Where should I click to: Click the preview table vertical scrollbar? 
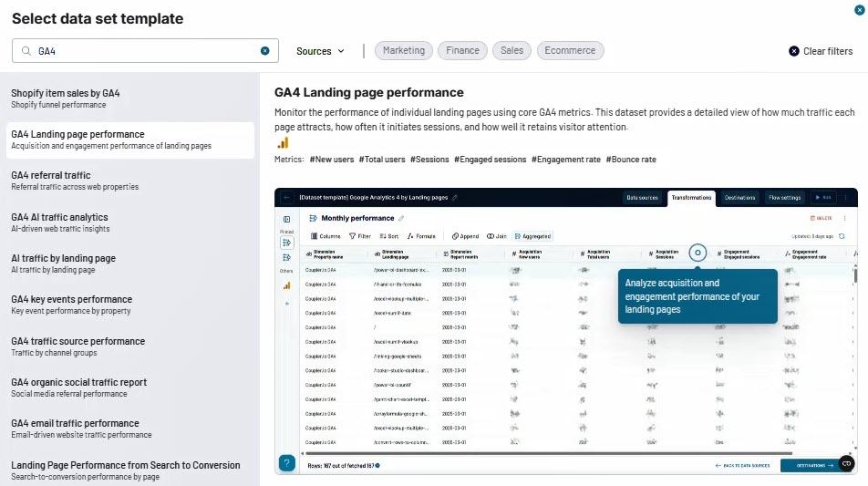pos(854,275)
